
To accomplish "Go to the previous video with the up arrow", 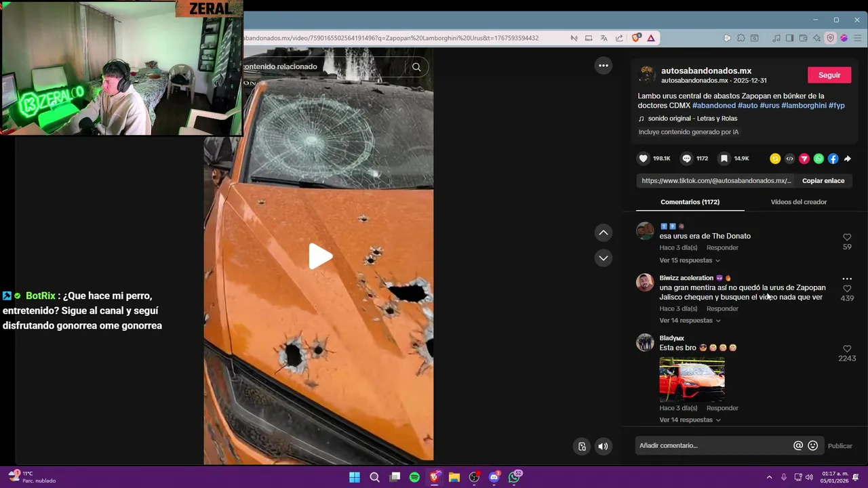I will point(603,232).
